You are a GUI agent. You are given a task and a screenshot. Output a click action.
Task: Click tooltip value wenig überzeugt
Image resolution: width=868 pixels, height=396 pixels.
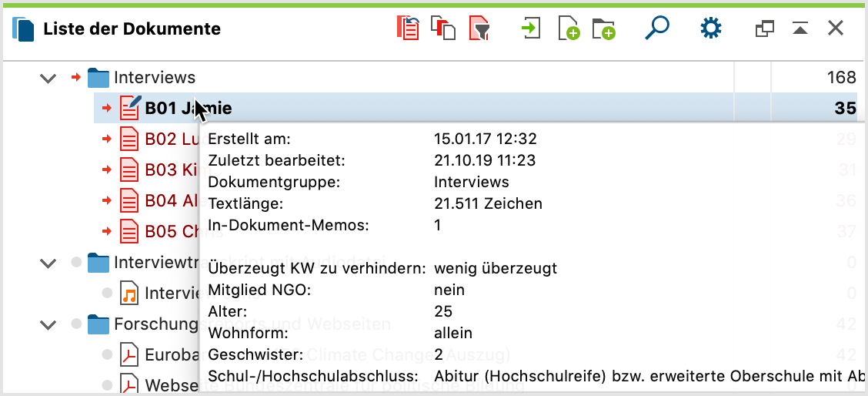coord(496,269)
